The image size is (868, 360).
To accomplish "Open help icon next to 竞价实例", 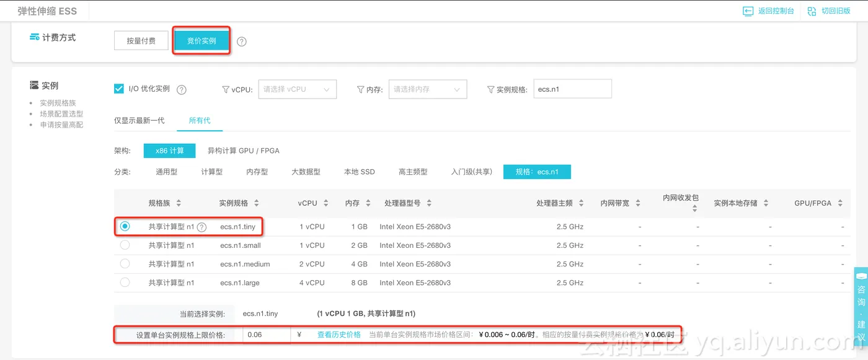I will pyautogui.click(x=242, y=42).
